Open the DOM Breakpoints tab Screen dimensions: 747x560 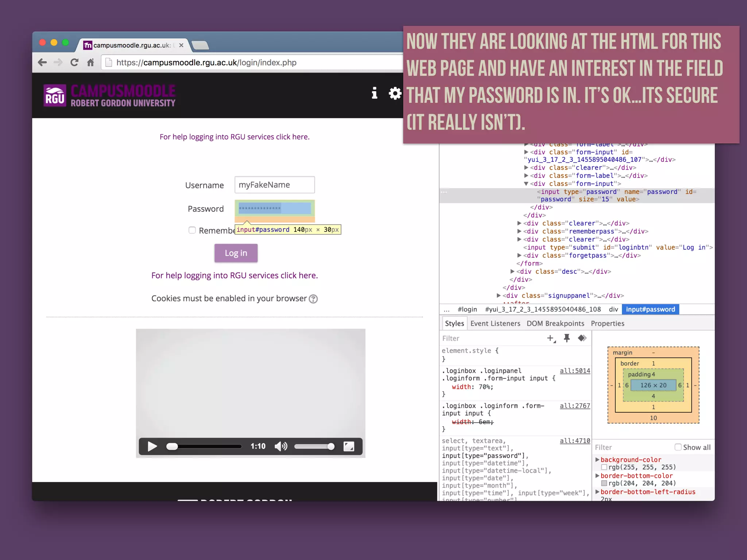(555, 323)
